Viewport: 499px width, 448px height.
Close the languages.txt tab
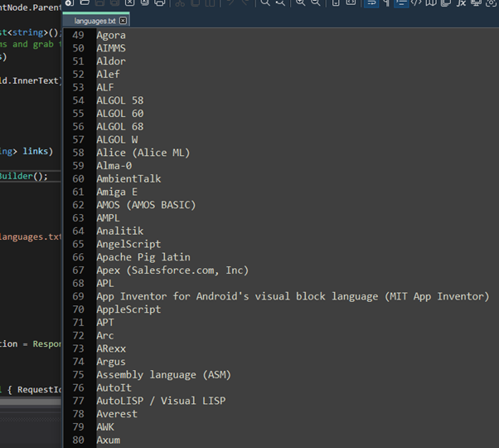click(123, 21)
